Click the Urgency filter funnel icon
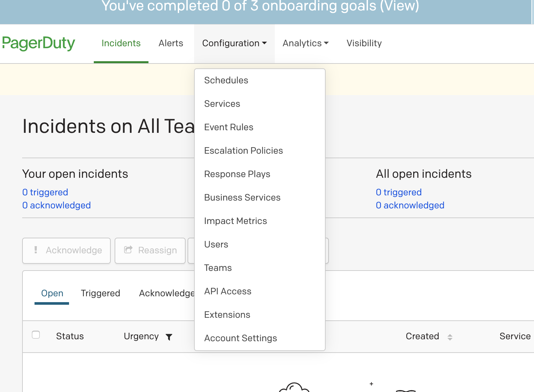Viewport: 534px width, 392px height. tap(169, 337)
